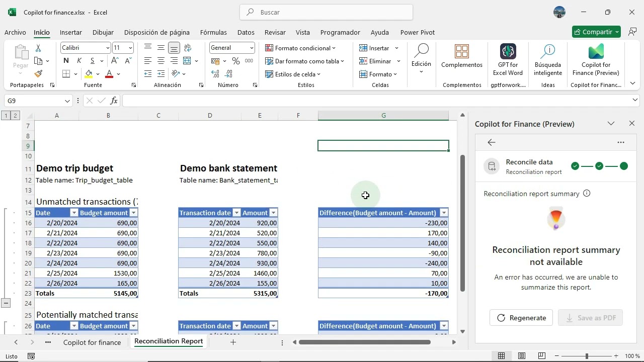
Task: Toggle bottom vertical alignment icon
Action: click(174, 48)
